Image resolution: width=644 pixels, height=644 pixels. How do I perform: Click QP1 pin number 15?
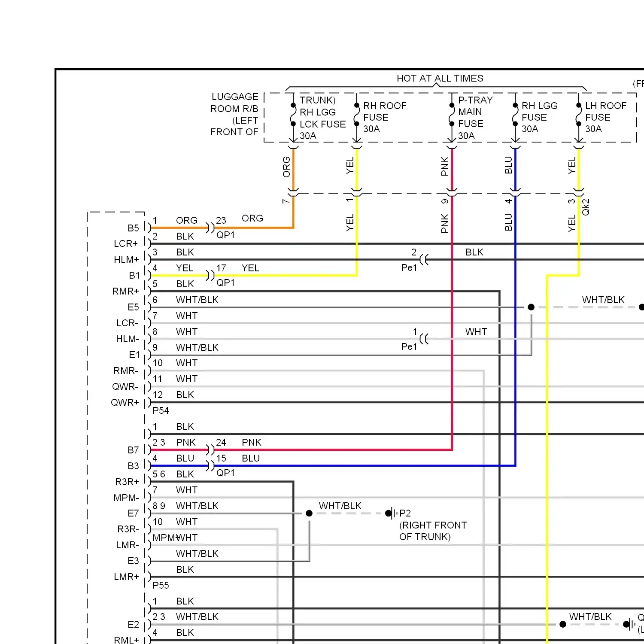tap(221, 459)
